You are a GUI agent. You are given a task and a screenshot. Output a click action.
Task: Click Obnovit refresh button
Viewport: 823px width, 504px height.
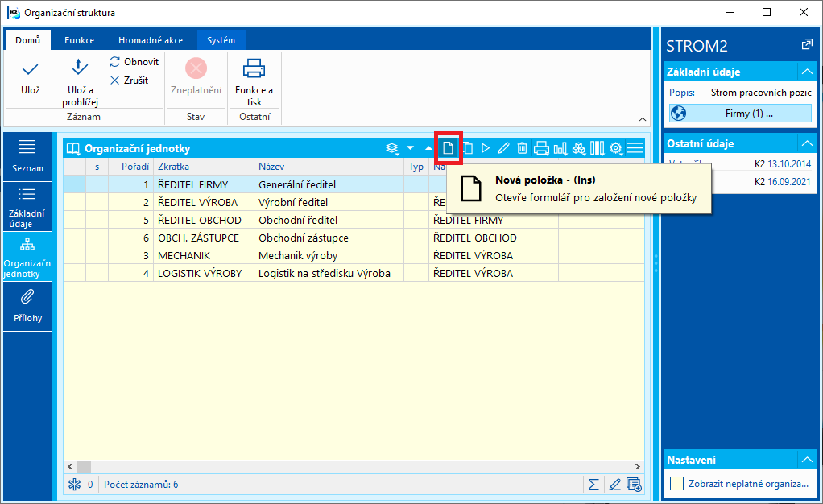[x=134, y=62]
